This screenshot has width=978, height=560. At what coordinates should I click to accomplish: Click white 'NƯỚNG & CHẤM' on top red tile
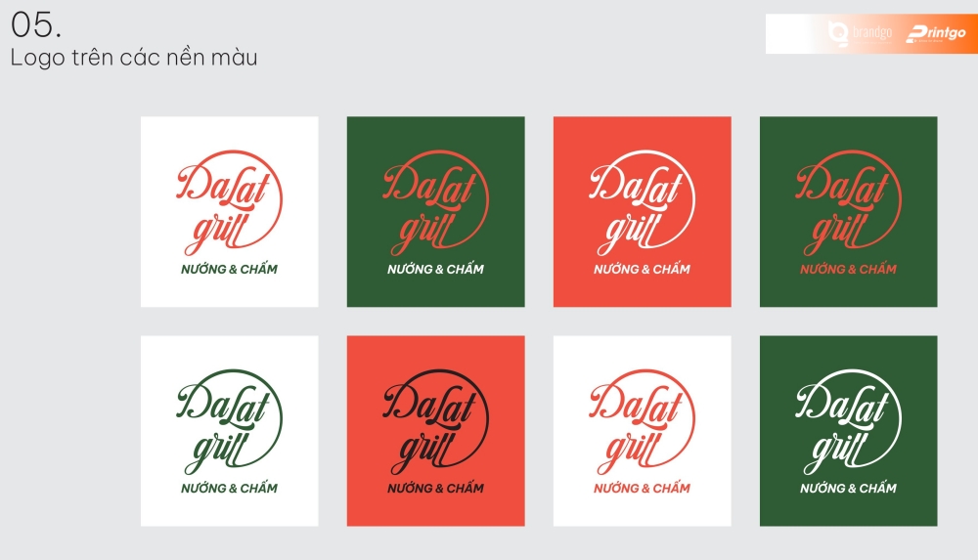point(642,269)
